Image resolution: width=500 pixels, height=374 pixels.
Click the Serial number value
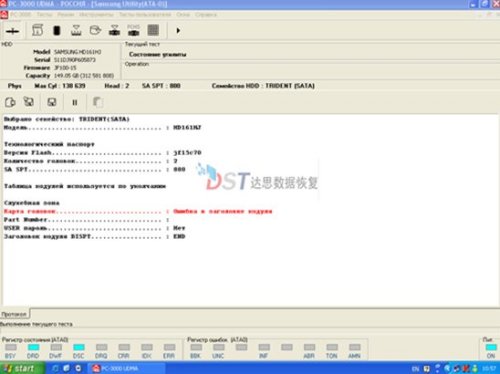(75, 60)
